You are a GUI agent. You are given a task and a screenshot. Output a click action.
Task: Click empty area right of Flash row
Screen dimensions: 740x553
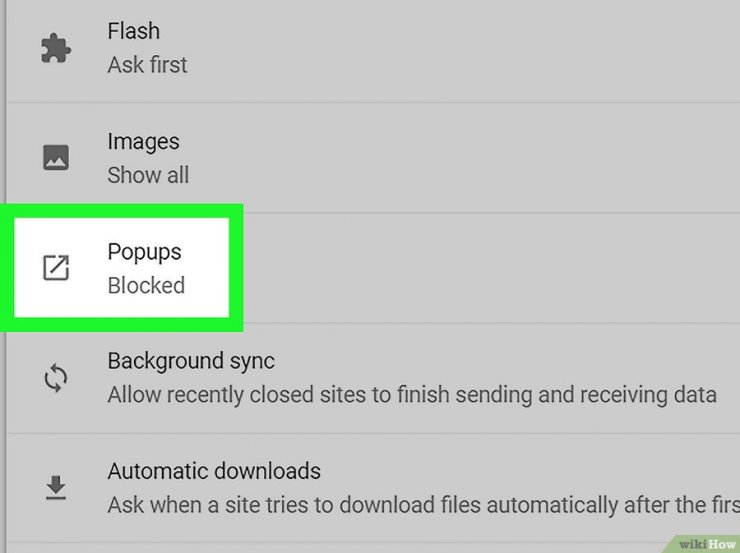[462, 48]
